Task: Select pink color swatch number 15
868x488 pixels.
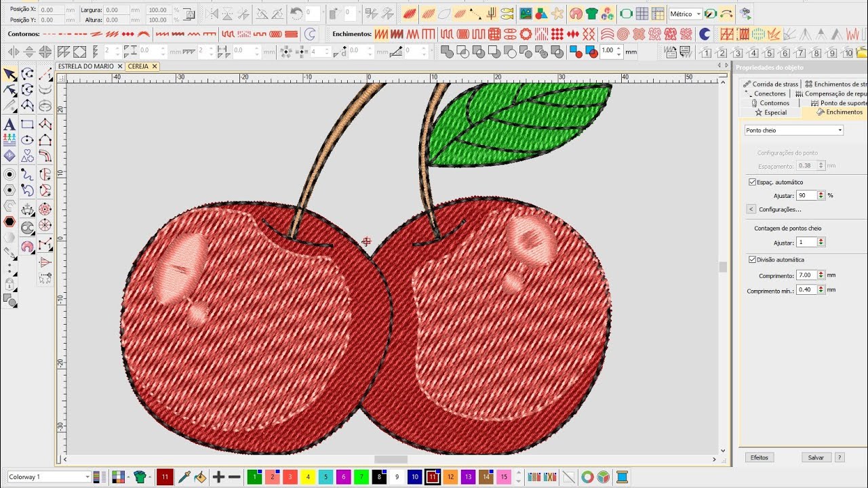Action: (x=503, y=477)
